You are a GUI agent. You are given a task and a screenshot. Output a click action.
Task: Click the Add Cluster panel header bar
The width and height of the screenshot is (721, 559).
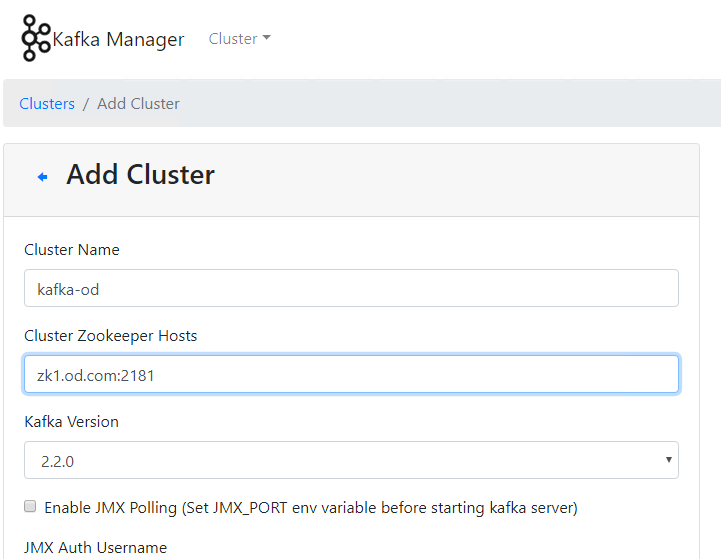click(x=450, y=180)
